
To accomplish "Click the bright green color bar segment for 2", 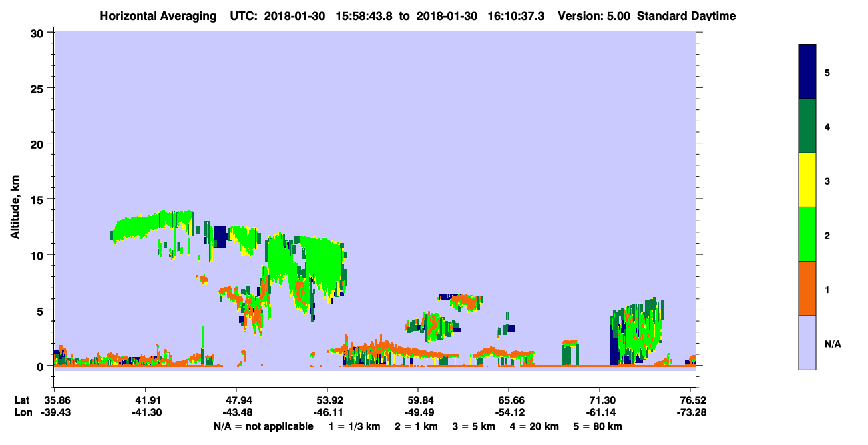I will (x=807, y=234).
